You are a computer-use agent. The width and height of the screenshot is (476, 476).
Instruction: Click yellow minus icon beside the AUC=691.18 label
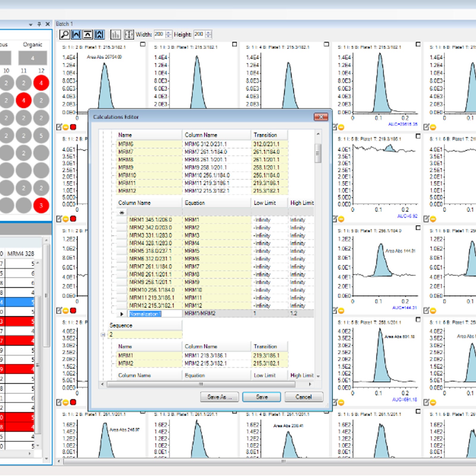(341, 403)
